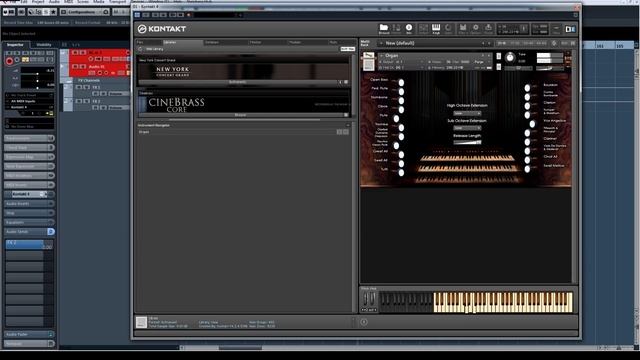Toggle the Ped. Flute organ stop

coord(401,91)
